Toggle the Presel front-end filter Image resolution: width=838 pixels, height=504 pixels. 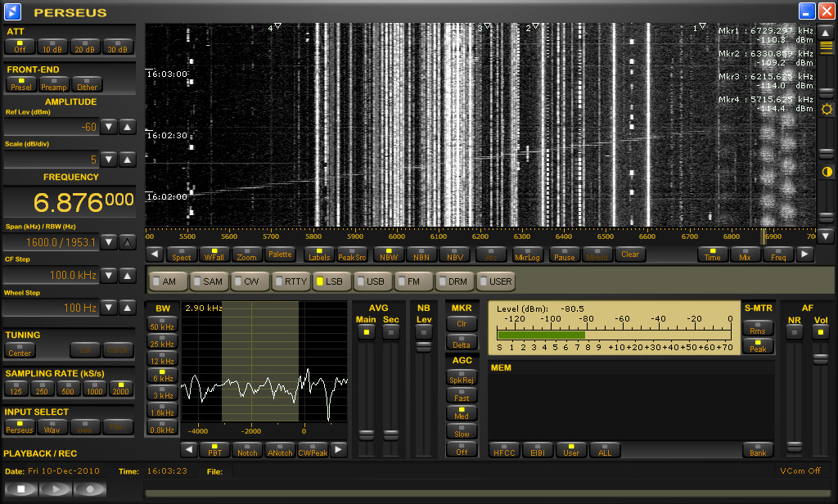[21, 84]
